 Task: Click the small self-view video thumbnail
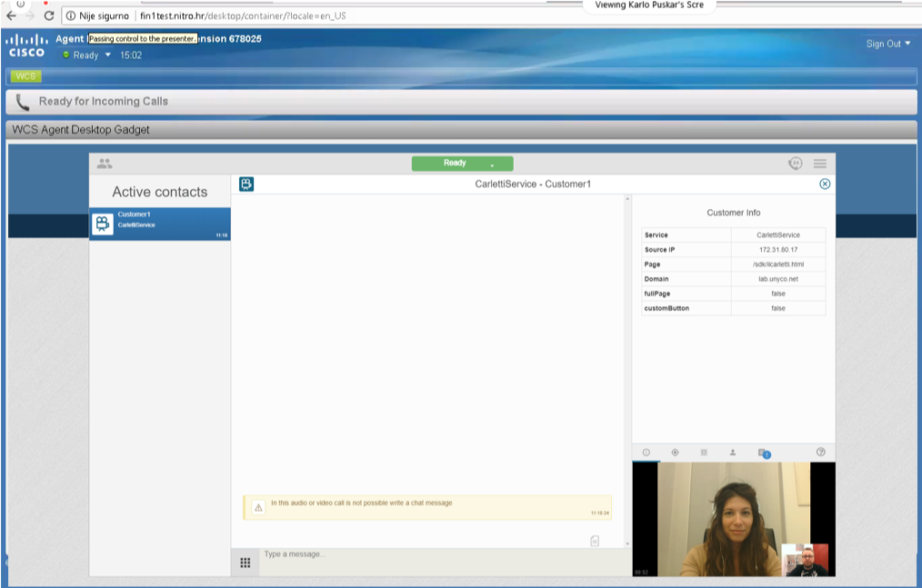[x=805, y=560]
